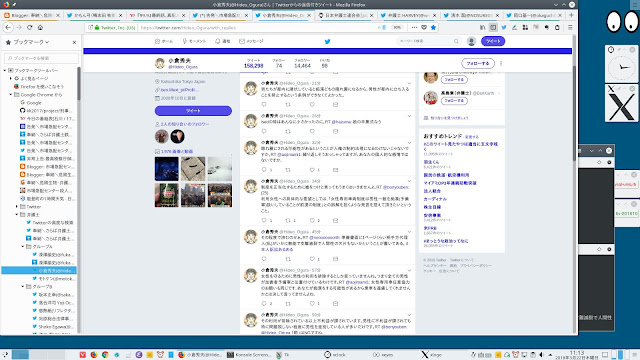Click the bookmarks sidebar vertical scrollbar
The width and height of the screenshot is (640, 360).
(79, 83)
